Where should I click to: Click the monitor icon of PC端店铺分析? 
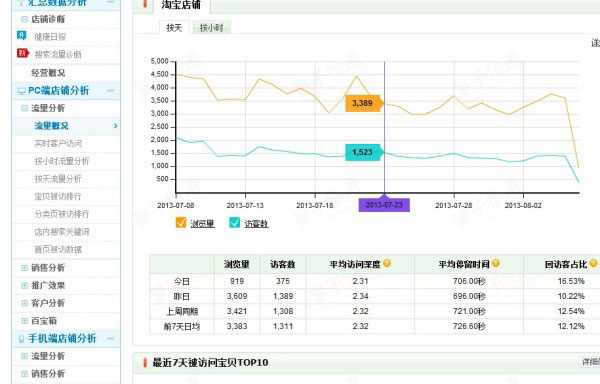click(22, 91)
